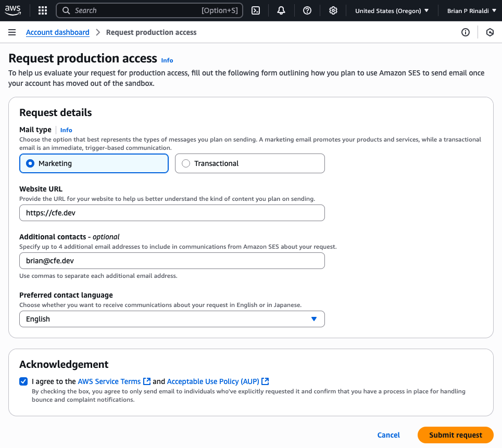Viewport: 502px width, 448px height.
Task: Select the Transactional mail type option
Action: click(x=186, y=163)
